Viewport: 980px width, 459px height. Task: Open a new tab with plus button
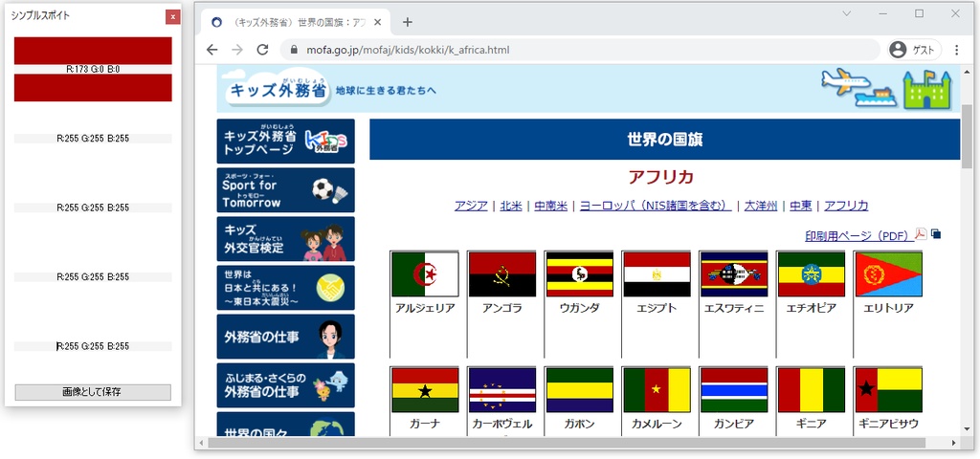tap(408, 23)
